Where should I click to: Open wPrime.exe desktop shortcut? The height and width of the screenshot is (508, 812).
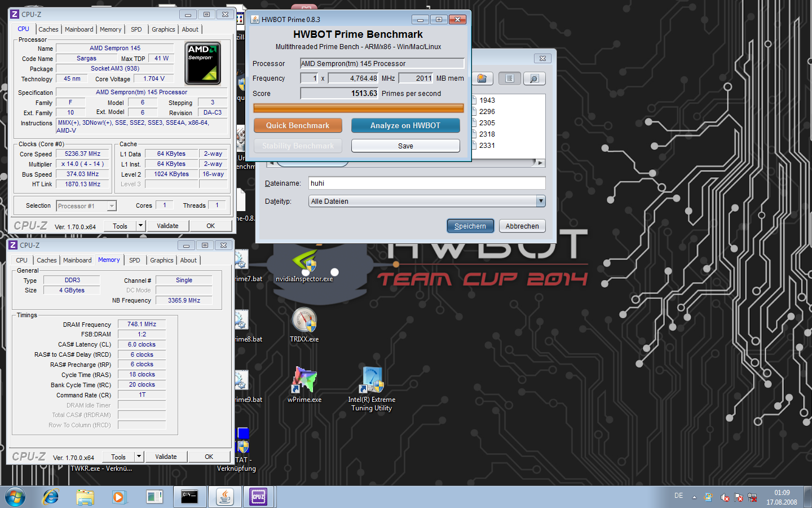tap(304, 385)
